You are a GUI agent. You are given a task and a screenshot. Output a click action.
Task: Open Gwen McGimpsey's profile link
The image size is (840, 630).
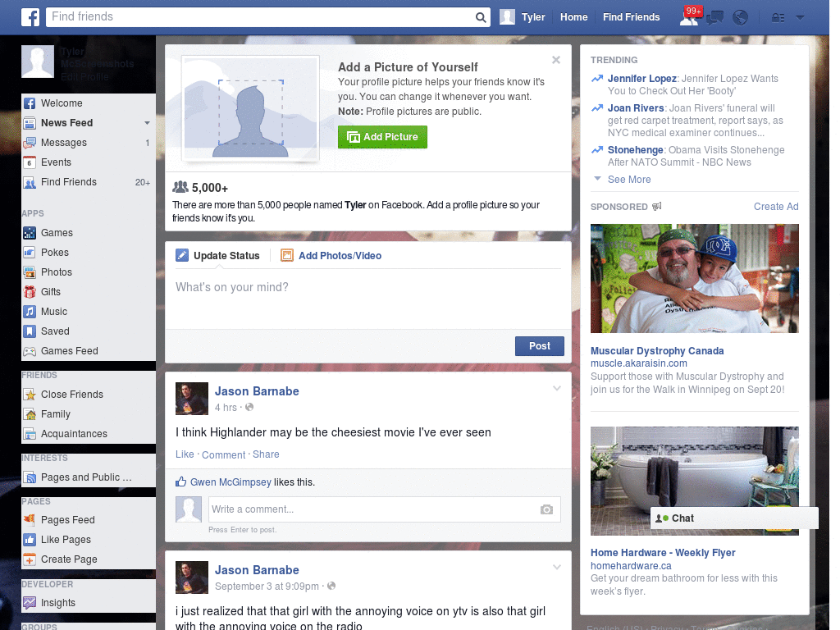(231, 482)
